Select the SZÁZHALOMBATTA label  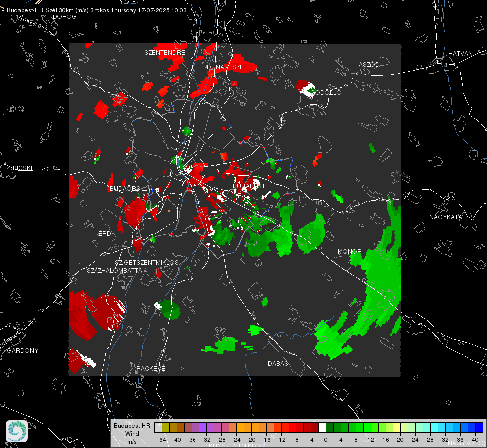pos(114,270)
